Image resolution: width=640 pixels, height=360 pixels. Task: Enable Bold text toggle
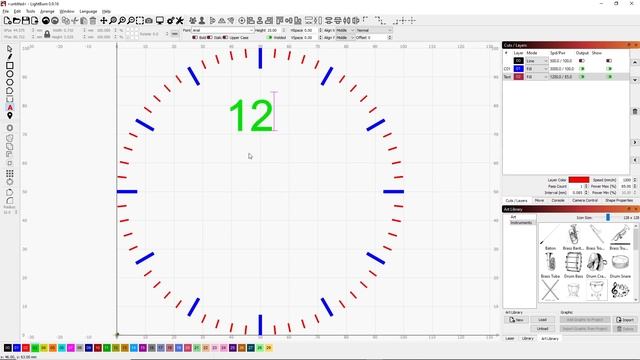pos(195,38)
